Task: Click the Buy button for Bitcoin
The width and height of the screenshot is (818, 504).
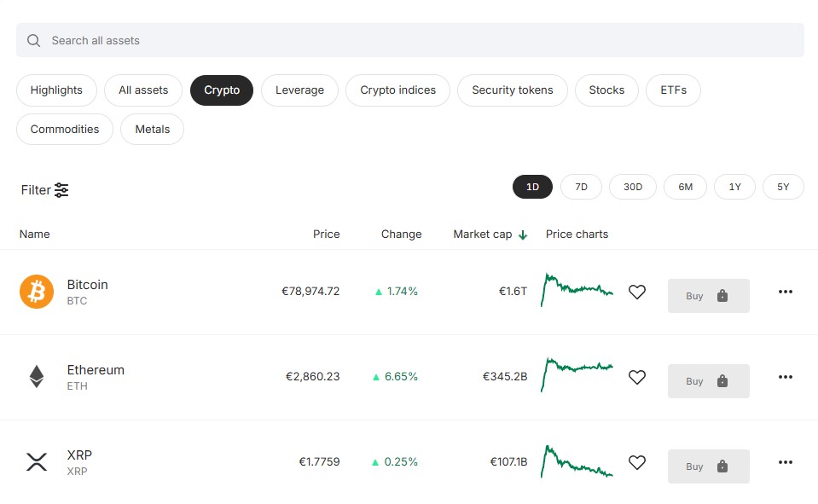Action: pos(695,295)
